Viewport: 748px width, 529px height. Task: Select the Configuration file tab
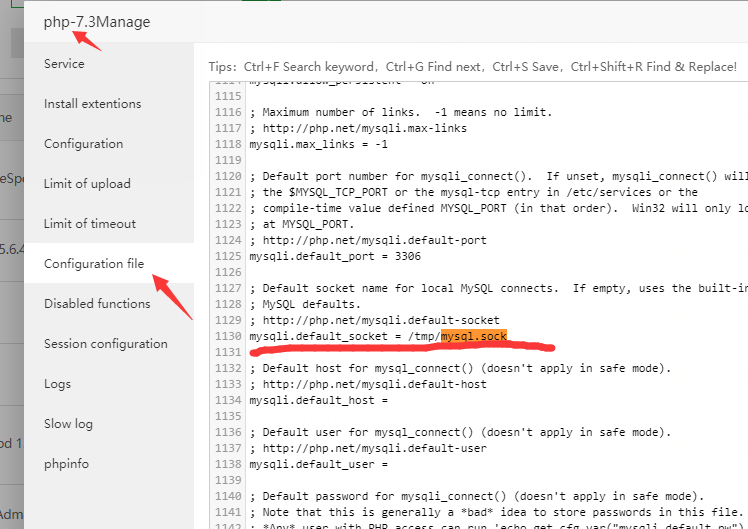(94, 264)
